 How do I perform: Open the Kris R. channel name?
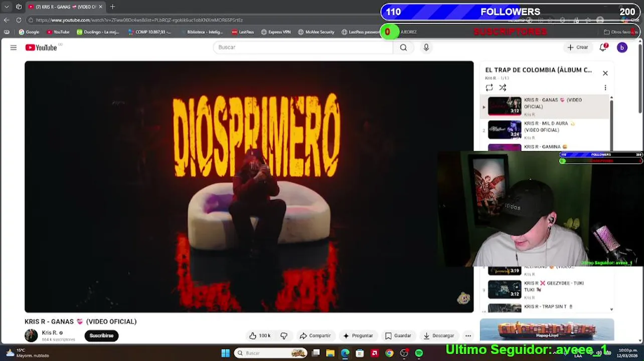coord(50,332)
